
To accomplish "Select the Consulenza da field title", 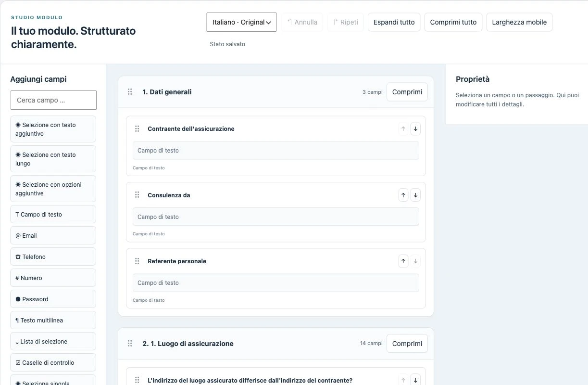I will [169, 195].
